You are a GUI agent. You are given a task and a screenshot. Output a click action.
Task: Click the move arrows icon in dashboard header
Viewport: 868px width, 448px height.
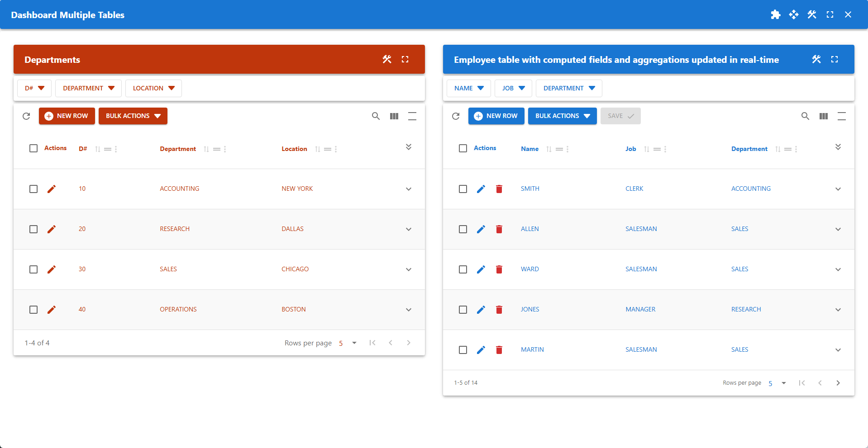click(793, 15)
